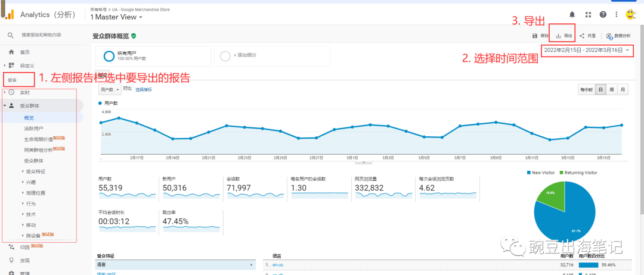644x275 pixels.
Task: Switch chart to weekly (周) view
Action: click(612, 89)
